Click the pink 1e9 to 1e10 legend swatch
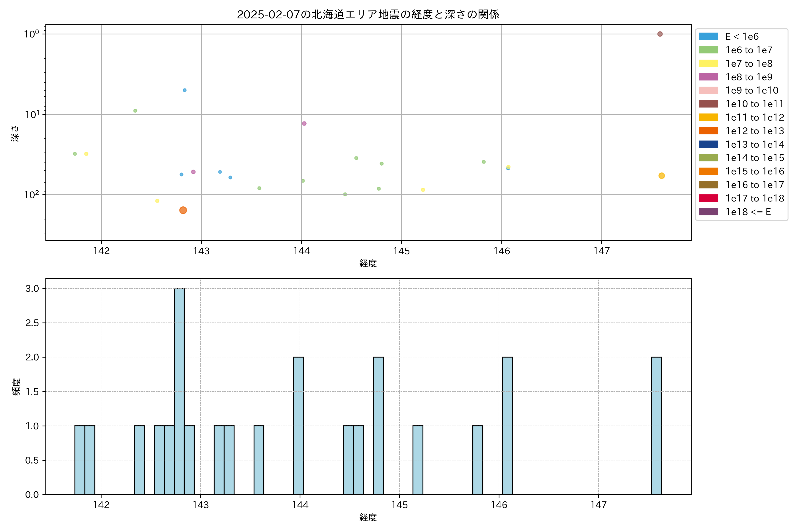798x532 pixels. coord(708,90)
